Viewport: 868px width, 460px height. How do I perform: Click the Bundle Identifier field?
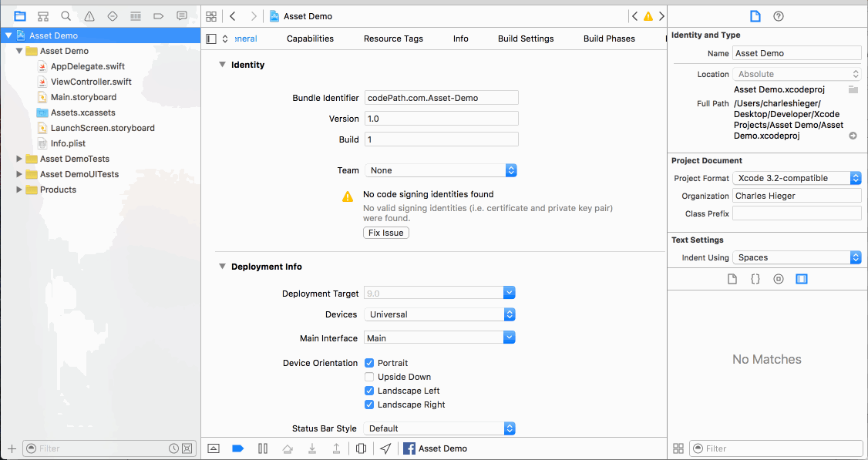click(442, 98)
